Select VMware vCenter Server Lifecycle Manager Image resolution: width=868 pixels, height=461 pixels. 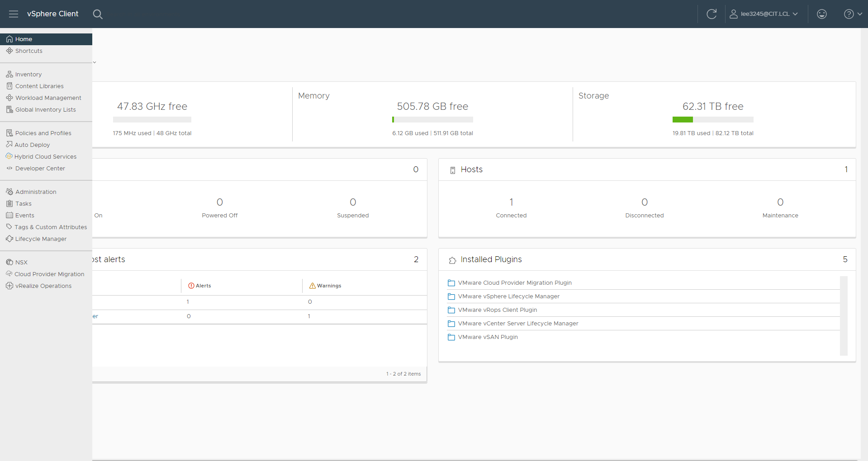tap(518, 324)
